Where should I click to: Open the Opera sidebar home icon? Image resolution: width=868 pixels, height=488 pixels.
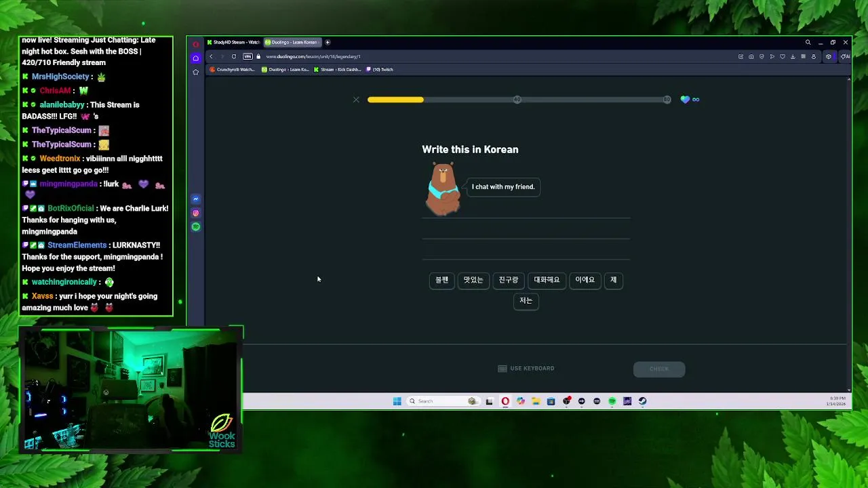(196, 58)
